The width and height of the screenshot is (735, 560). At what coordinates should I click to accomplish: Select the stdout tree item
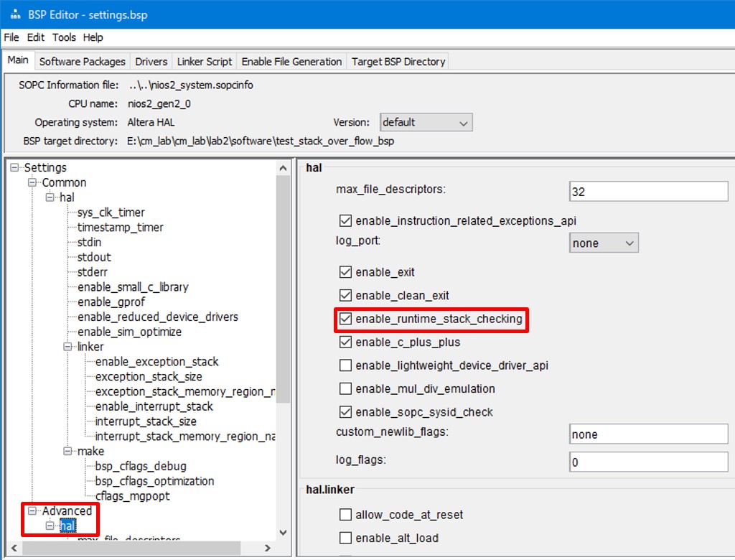coord(93,257)
